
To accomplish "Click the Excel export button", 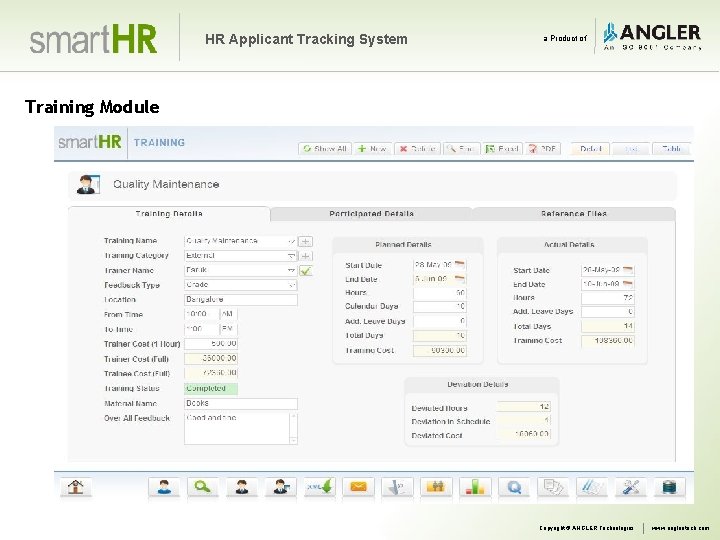I will [502, 149].
